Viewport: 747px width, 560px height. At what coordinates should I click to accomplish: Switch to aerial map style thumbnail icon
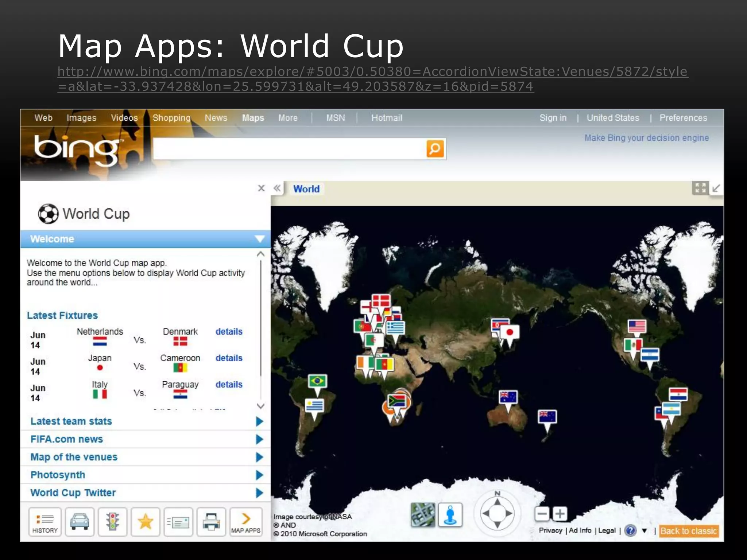click(423, 514)
